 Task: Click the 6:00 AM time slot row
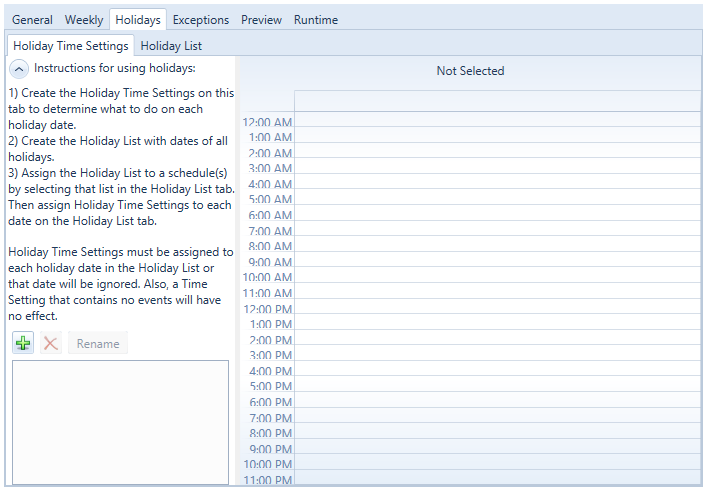[497, 213]
